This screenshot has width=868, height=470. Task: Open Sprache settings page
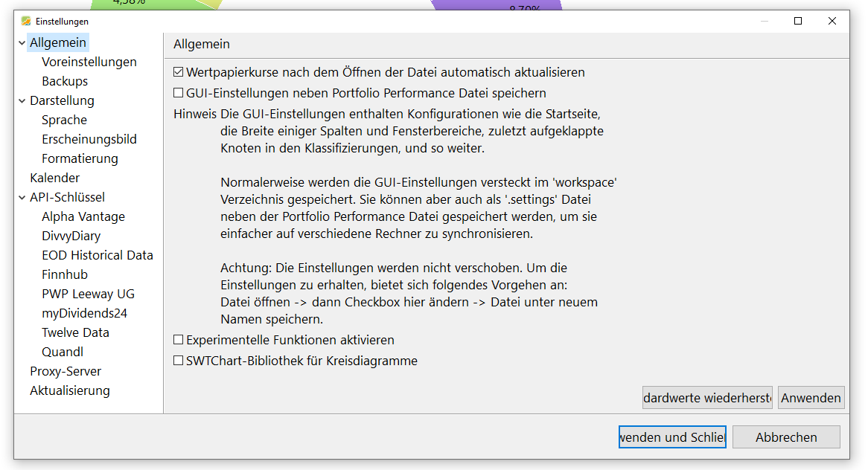point(64,120)
